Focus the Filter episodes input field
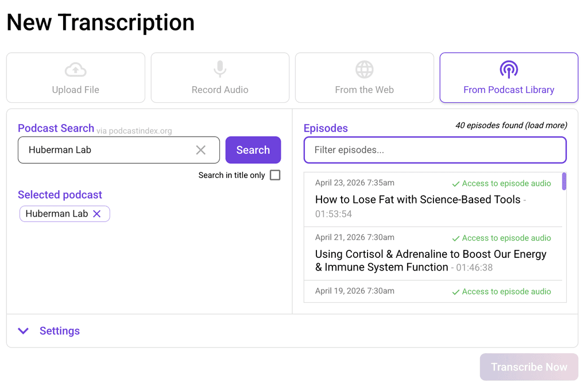 435,150
